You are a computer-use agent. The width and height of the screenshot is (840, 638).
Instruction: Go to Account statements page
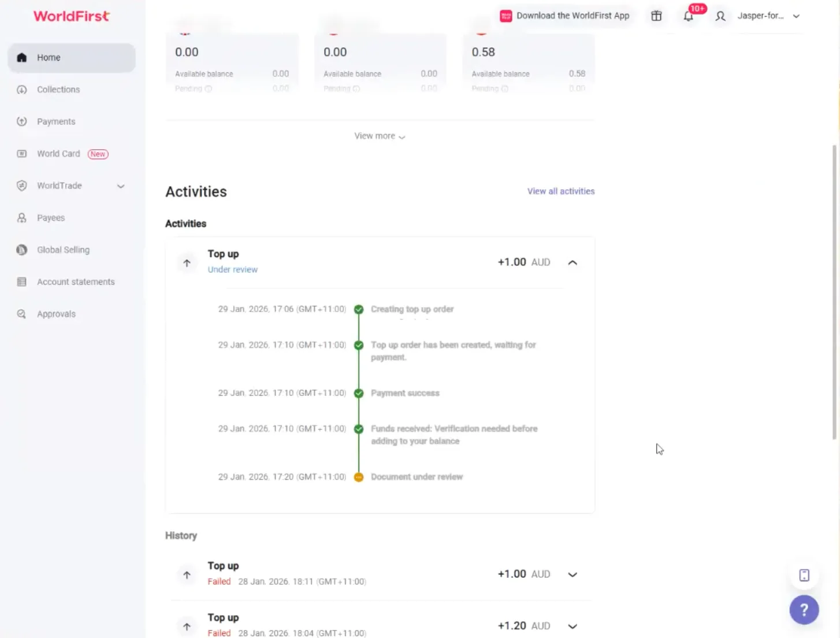click(x=76, y=282)
